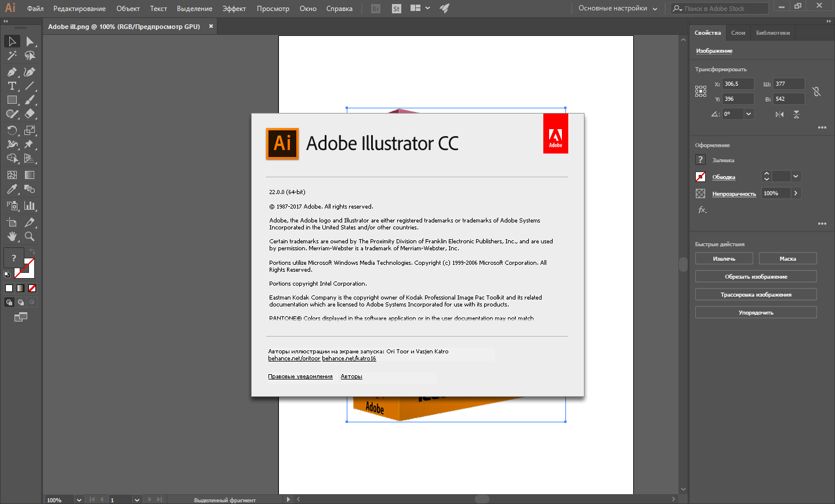This screenshot has height=504, width=835.
Task: Pick the Magic Wand tool
Action: (x=12, y=56)
